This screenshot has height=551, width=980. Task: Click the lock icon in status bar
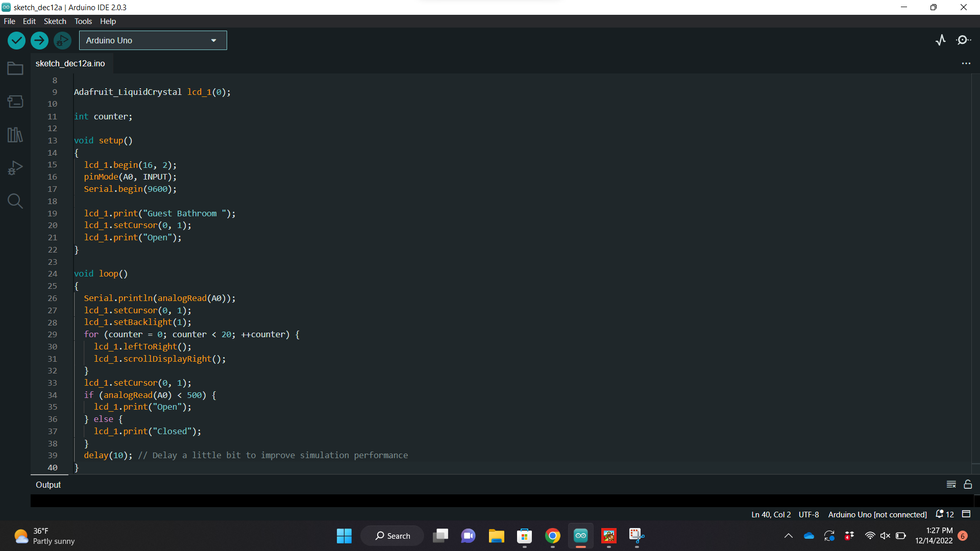(967, 484)
